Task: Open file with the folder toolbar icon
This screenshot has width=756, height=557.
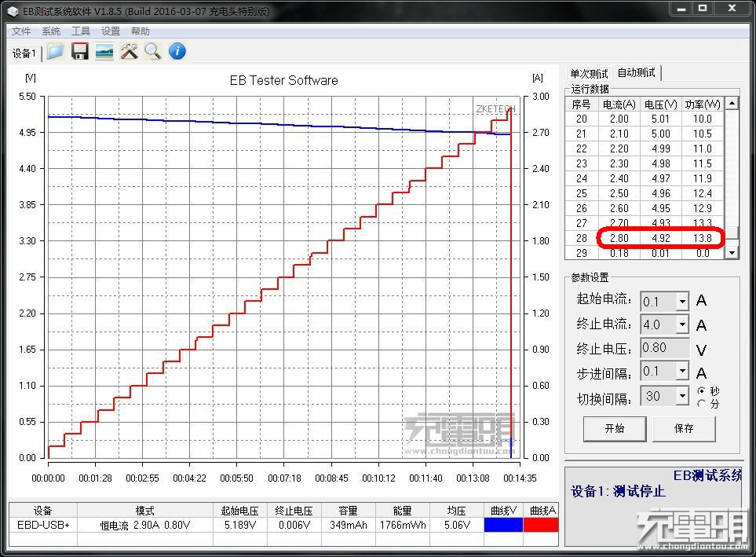Action: [x=56, y=51]
